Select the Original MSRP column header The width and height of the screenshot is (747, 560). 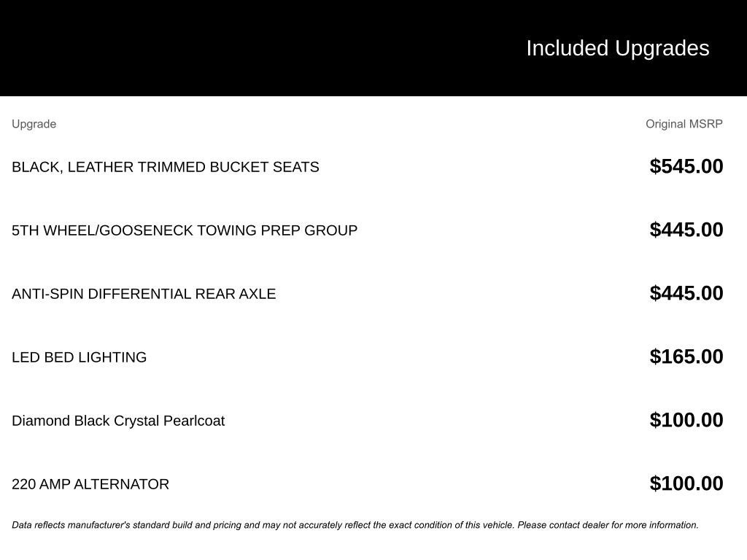pyautogui.click(x=684, y=124)
